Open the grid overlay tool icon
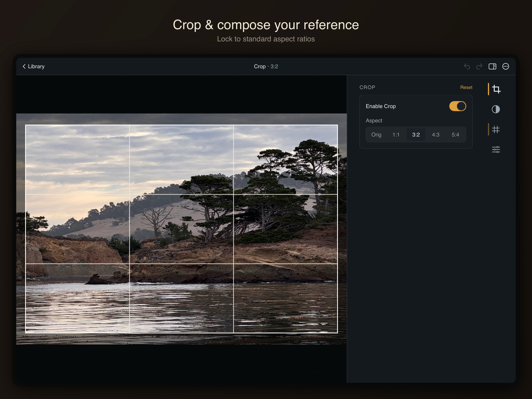The height and width of the screenshot is (399, 532). 496,129
